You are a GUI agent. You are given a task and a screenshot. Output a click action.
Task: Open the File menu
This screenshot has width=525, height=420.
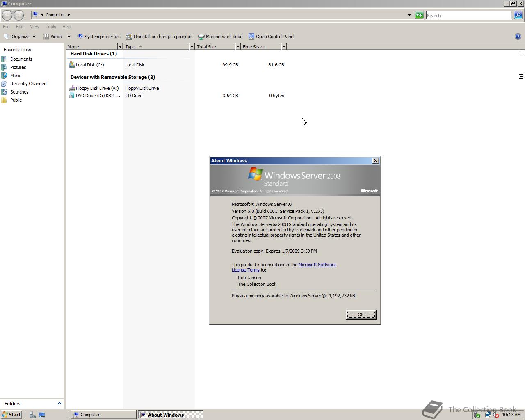(x=6, y=27)
